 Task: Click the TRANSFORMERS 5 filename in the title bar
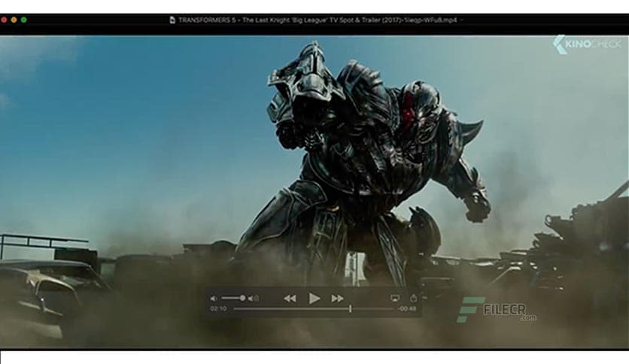click(x=318, y=20)
